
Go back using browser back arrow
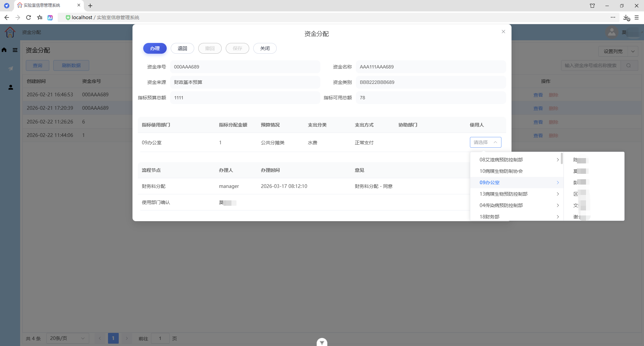click(7, 17)
